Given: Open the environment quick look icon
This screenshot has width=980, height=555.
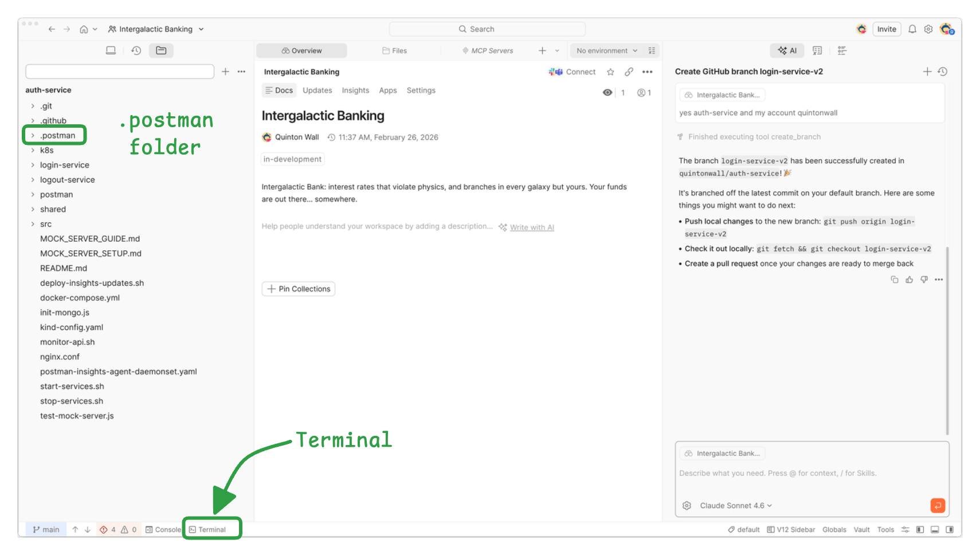Looking at the screenshot, I should coord(652,50).
